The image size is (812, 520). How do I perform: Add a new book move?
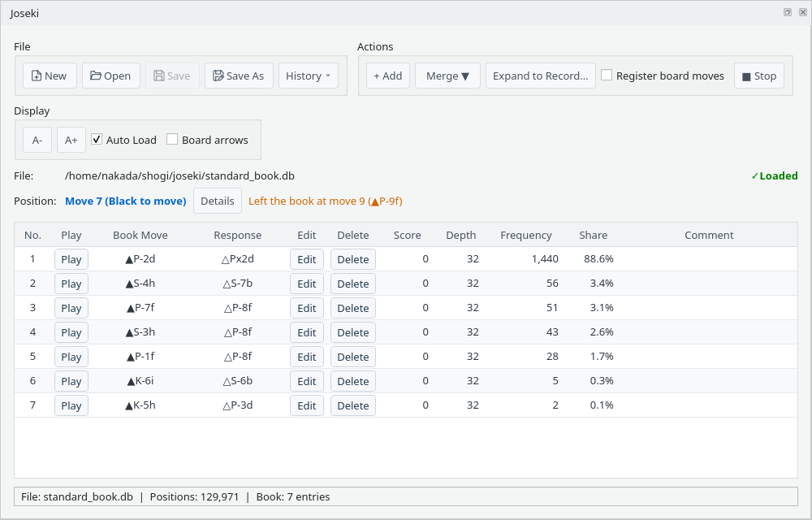click(x=388, y=76)
